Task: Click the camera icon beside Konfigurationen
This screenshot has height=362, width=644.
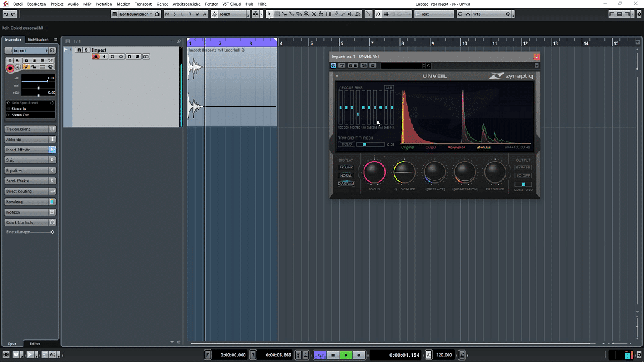Action: 157,14
